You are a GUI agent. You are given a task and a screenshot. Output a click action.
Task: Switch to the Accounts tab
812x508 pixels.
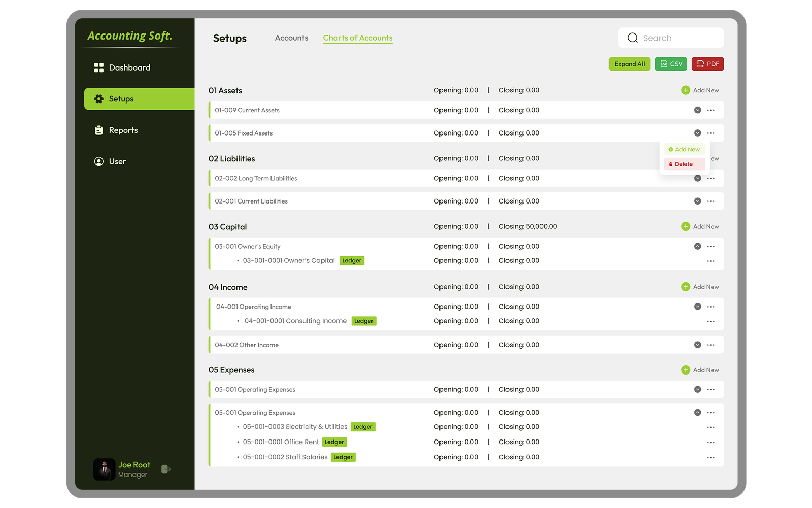coord(291,38)
